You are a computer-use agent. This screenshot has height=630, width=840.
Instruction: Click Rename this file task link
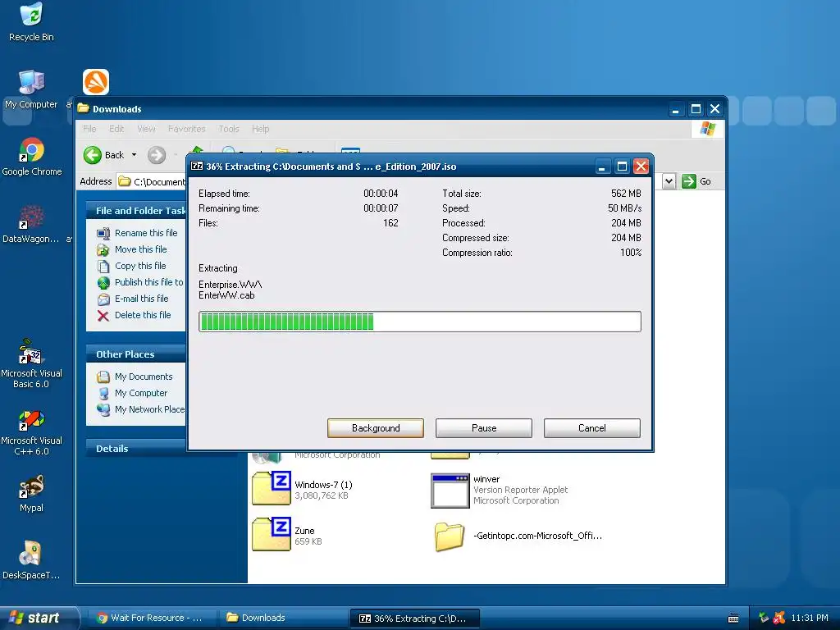pos(146,233)
